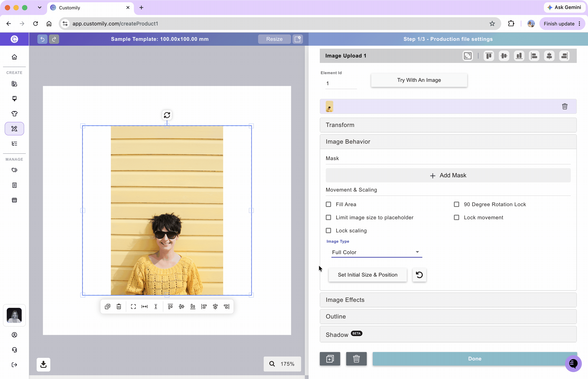Align top icon in Image Upload header
The width and height of the screenshot is (588, 379).
(x=489, y=56)
